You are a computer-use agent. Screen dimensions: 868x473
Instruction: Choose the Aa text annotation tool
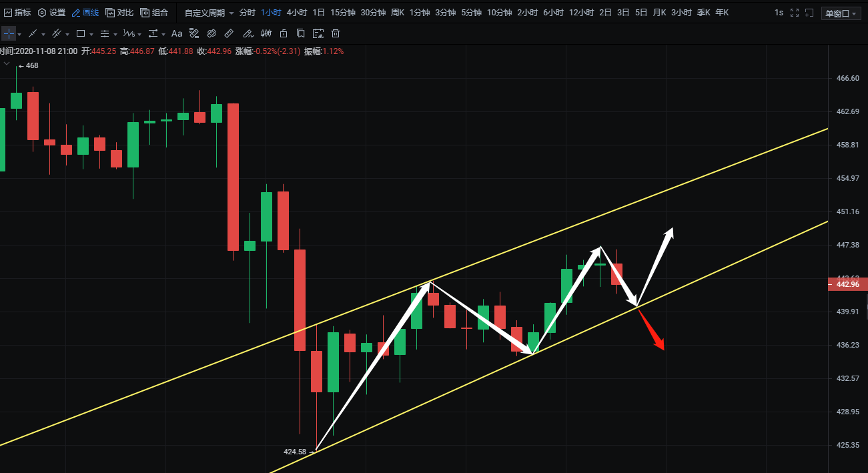(176, 33)
